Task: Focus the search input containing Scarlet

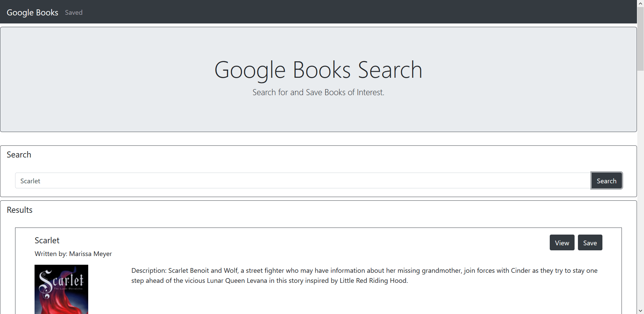Action: coord(302,181)
